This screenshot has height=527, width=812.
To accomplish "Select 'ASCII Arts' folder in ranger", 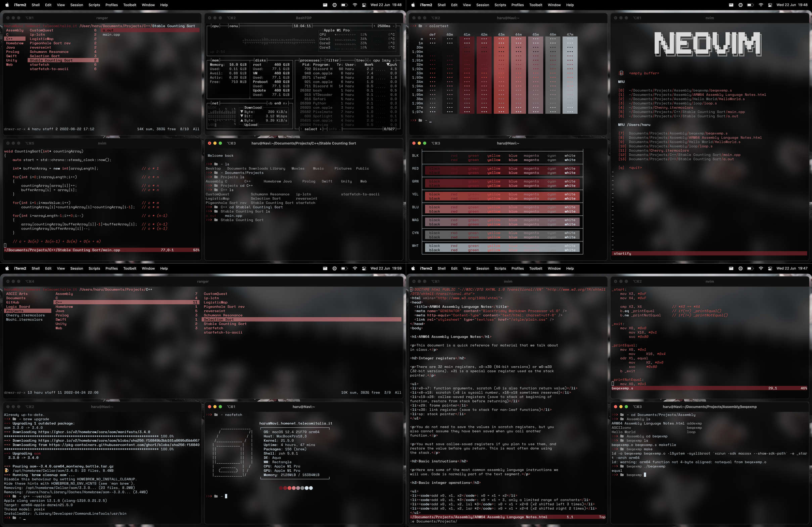I will tap(17, 294).
